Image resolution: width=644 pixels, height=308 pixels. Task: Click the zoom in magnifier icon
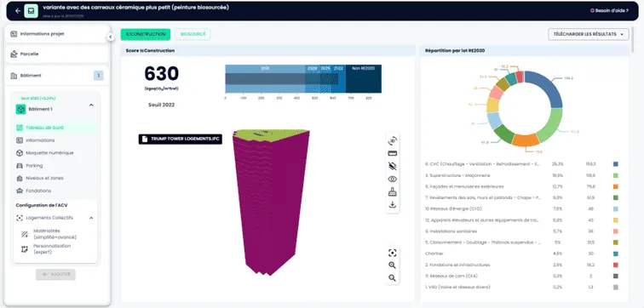[392, 265]
